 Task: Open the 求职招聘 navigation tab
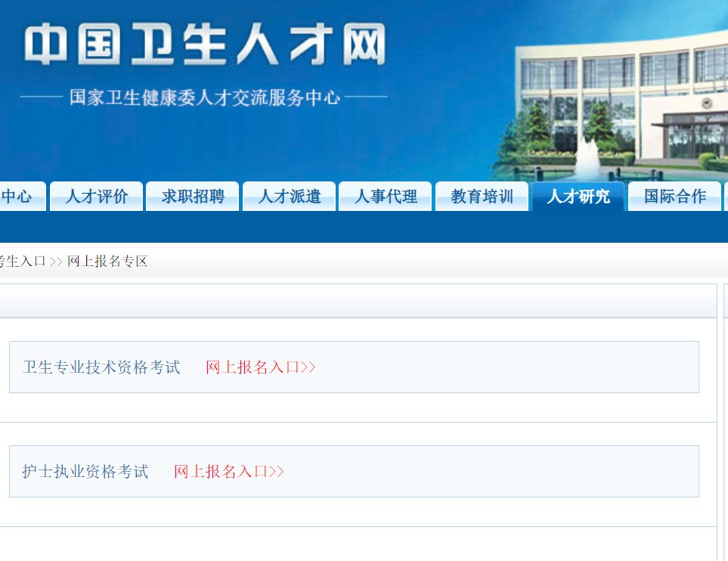click(x=193, y=197)
